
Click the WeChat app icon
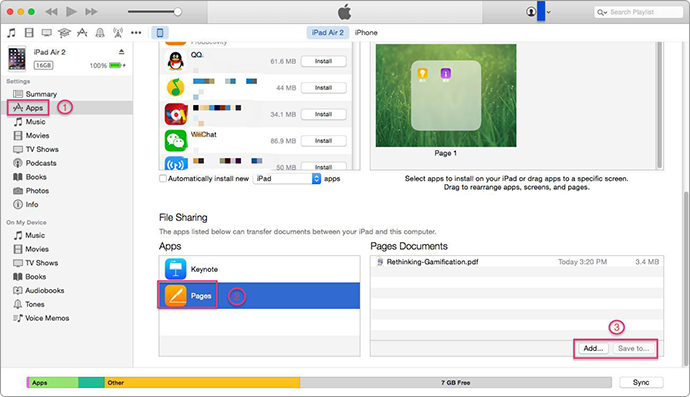pyautogui.click(x=176, y=141)
